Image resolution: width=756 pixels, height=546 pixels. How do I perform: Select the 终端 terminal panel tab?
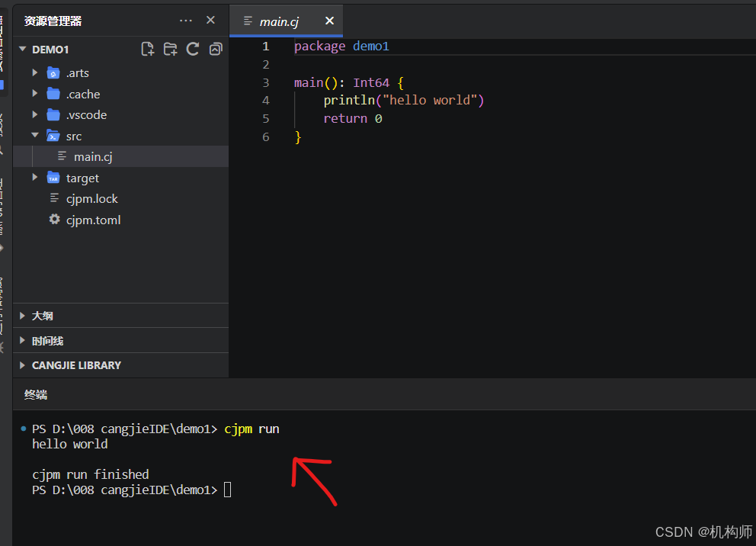pyautogui.click(x=36, y=395)
